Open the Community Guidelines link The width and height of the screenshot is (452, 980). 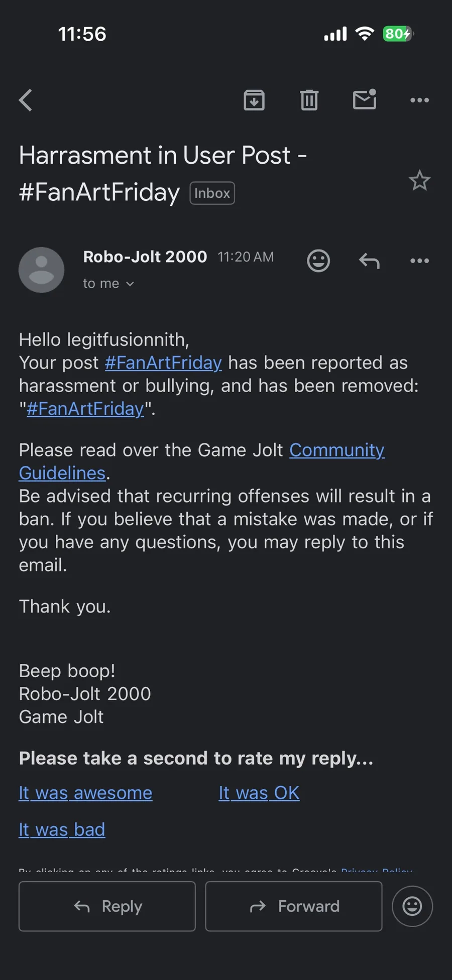point(201,461)
